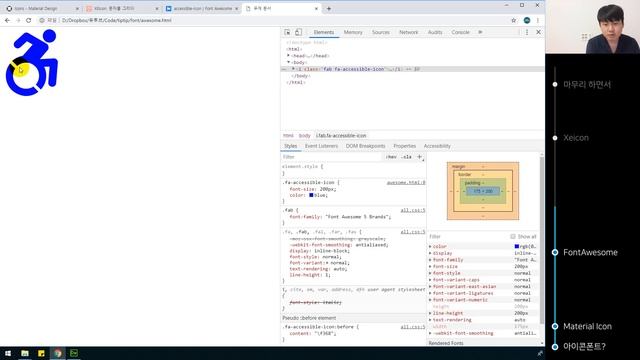This screenshot has height=360, width=640.
Task: Toggle the device toolbar icon in DevTools
Action: point(298,32)
